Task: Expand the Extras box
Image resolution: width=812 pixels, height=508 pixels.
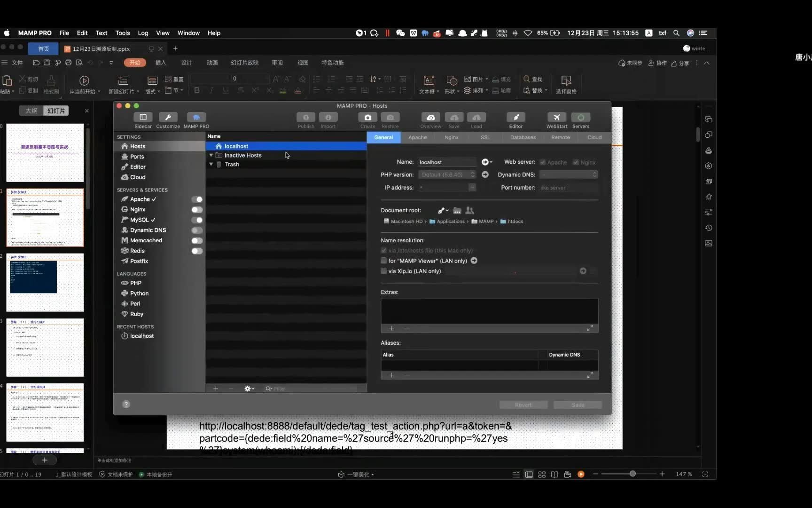Action: (x=590, y=328)
